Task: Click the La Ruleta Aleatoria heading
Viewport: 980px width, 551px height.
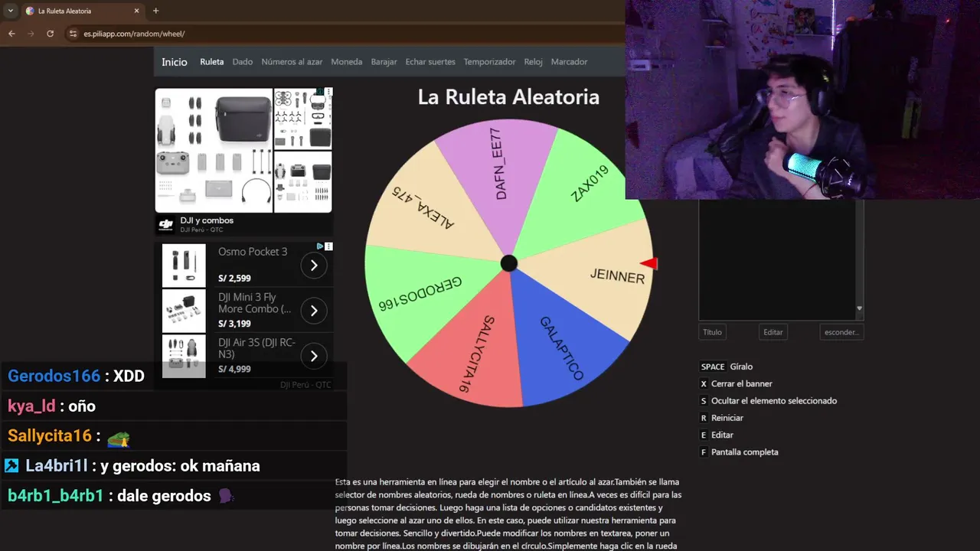Action: tap(508, 97)
